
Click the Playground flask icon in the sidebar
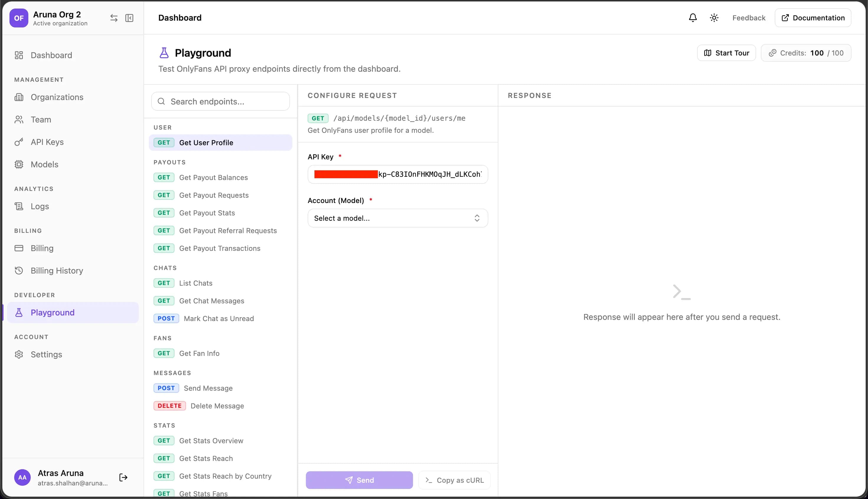pyautogui.click(x=19, y=313)
